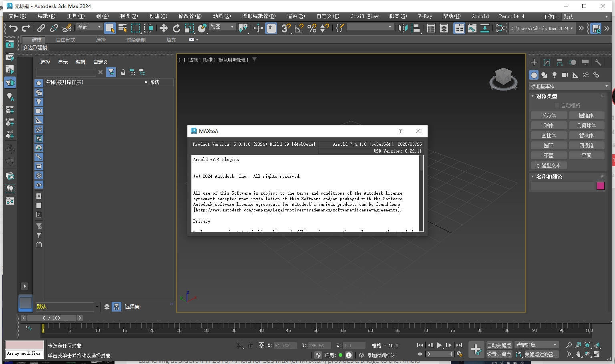Click the Align tool icon
Viewport: 615px width, 364px height.
coord(416,28)
